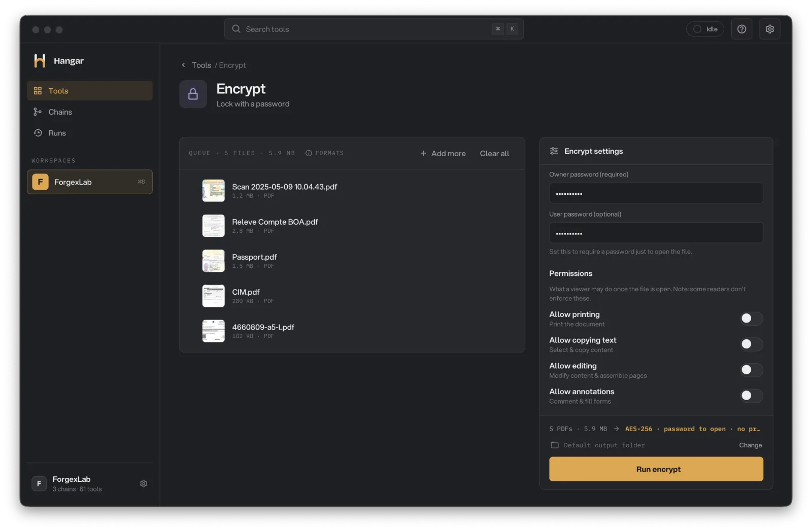
Task: Click the Scan 2025-05-09 10.04.43.pdf file name
Action: pyautogui.click(x=284, y=187)
